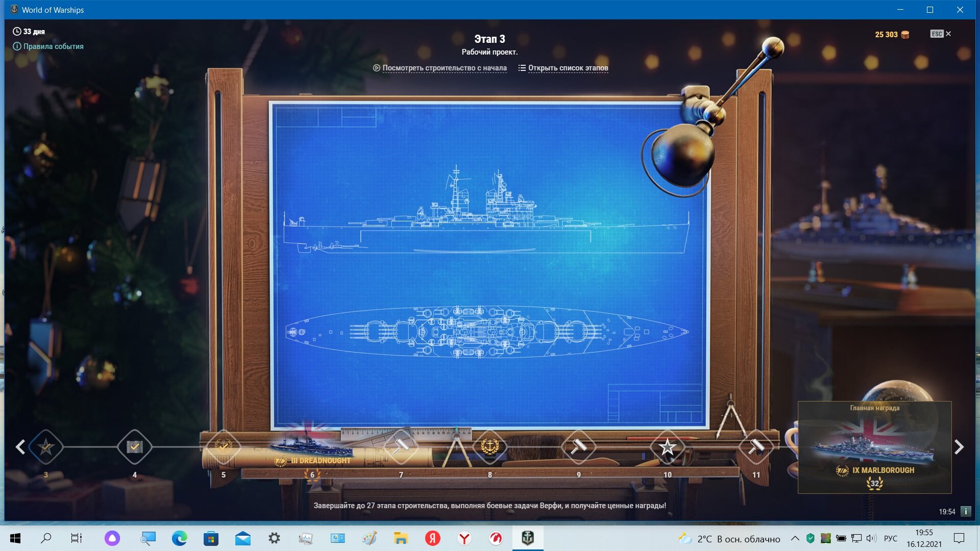The image size is (980, 551).
Task: Open red Yandex Я app from taskbar
Action: [x=433, y=538]
